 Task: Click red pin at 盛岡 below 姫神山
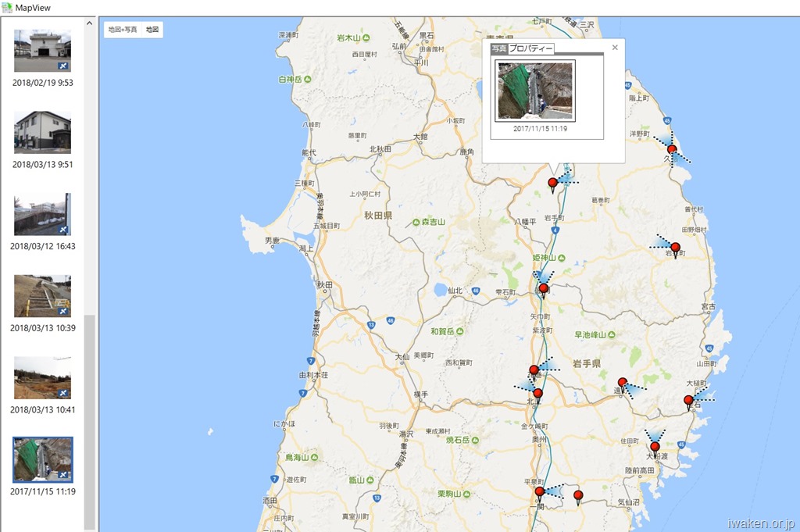pyautogui.click(x=544, y=291)
